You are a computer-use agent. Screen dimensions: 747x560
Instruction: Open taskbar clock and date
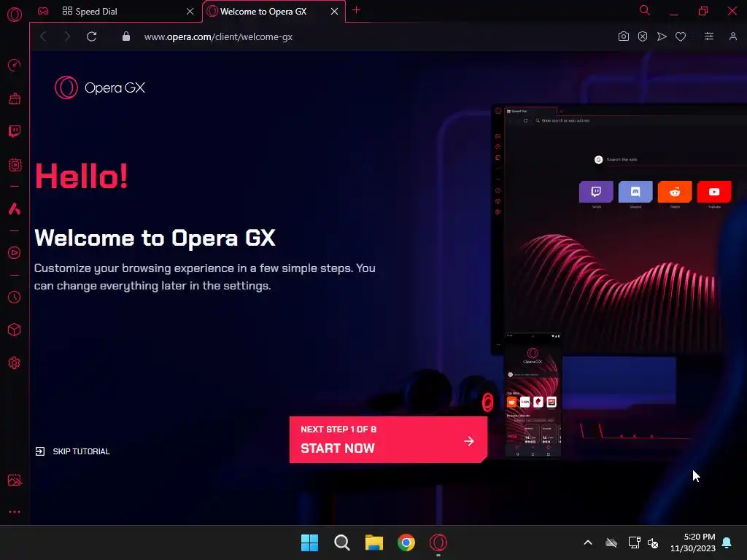tap(693, 542)
